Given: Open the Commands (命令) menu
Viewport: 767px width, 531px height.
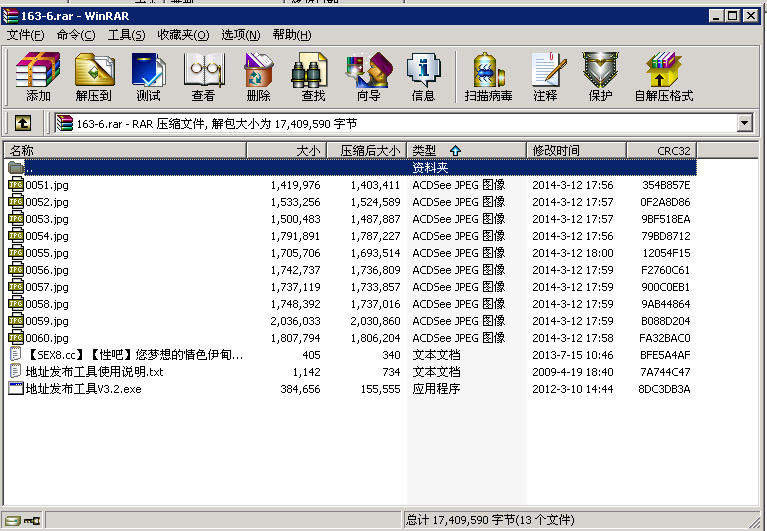Looking at the screenshot, I should (x=76, y=35).
